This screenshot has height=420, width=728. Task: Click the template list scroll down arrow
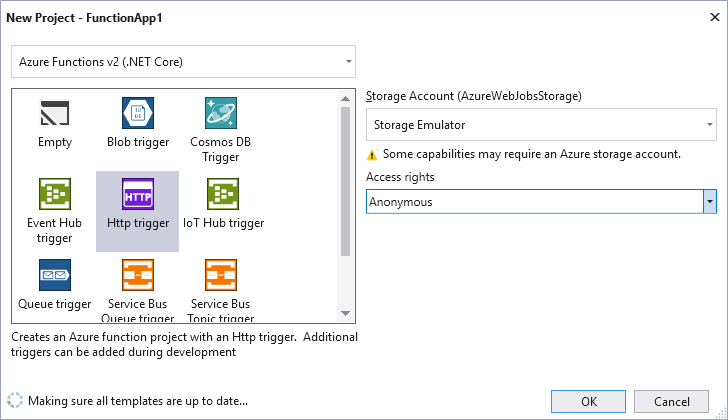[x=346, y=314]
